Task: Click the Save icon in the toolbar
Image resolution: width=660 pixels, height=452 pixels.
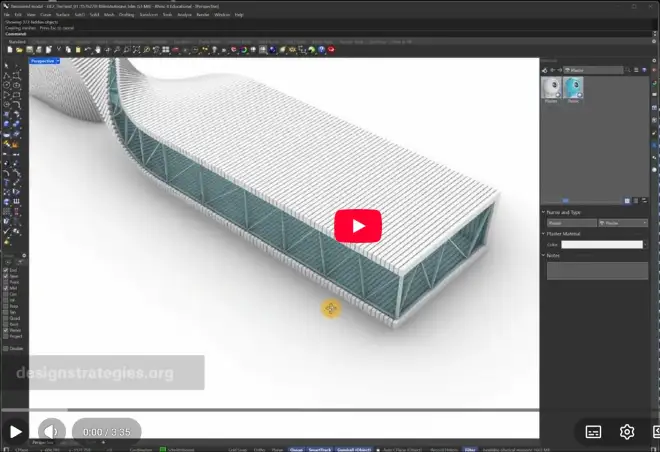Action: click(x=29, y=50)
